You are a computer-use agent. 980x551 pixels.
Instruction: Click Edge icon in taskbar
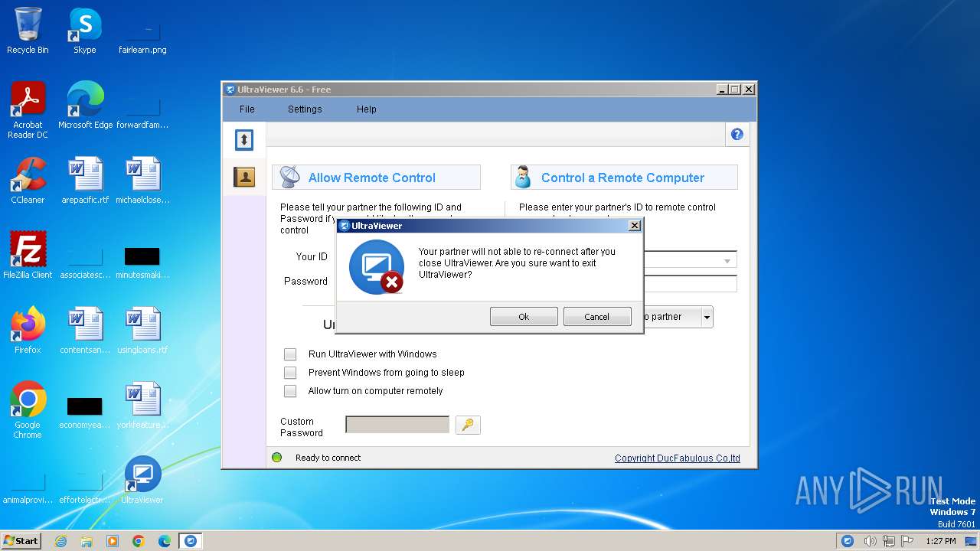(165, 541)
